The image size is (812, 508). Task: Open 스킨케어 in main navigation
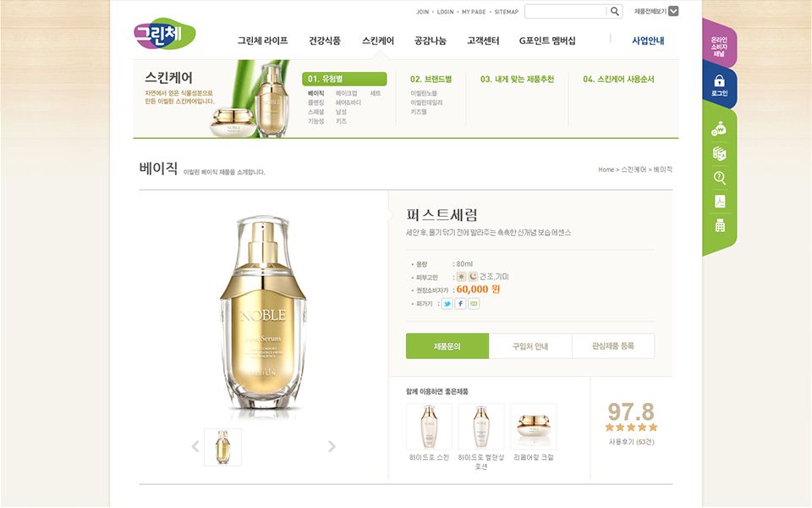[378, 41]
